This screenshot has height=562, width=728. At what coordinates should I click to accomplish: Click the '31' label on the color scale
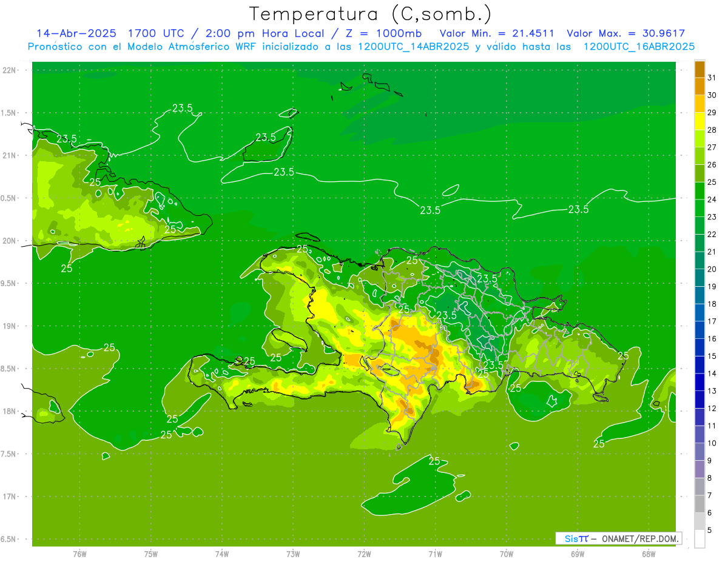pyautogui.click(x=712, y=78)
